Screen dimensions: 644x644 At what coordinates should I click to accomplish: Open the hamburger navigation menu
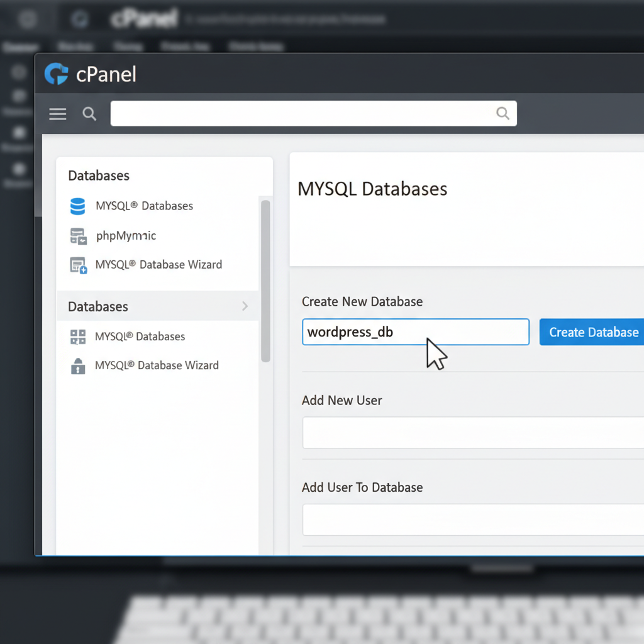click(x=57, y=114)
